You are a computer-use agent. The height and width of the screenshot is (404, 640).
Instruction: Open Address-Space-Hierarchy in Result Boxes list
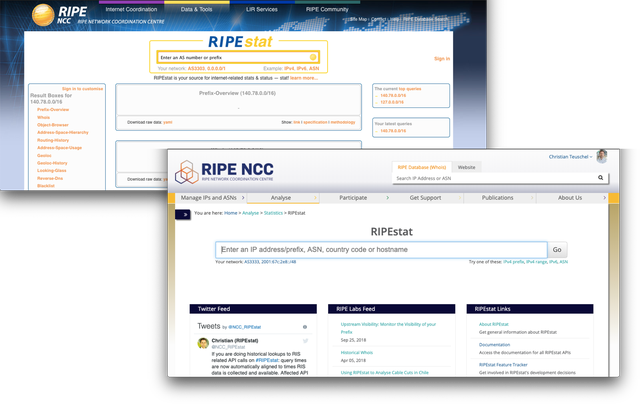(x=62, y=133)
